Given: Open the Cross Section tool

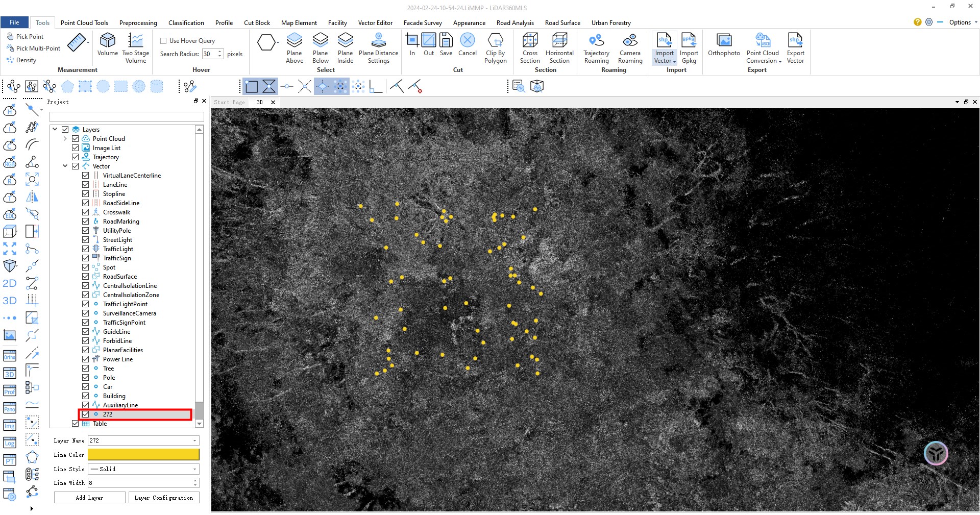Looking at the screenshot, I should point(530,48).
